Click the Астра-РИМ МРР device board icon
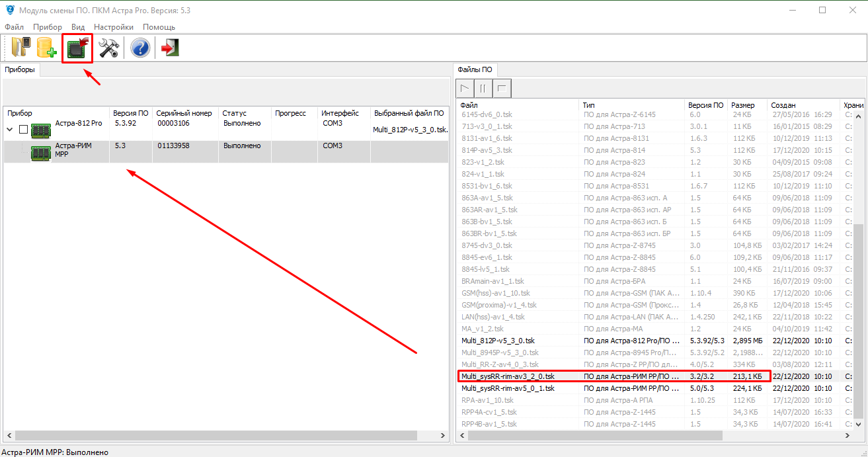Screen dimensions: 868x457 pyautogui.click(x=41, y=153)
